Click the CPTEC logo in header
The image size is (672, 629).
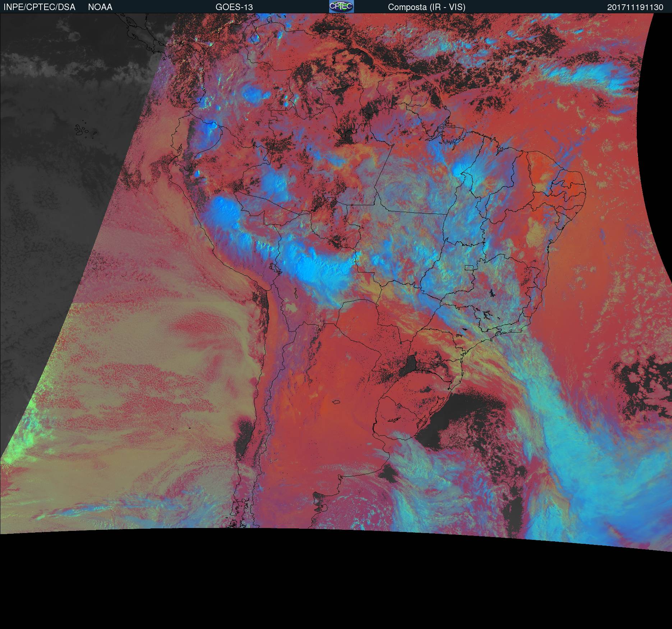341,6
